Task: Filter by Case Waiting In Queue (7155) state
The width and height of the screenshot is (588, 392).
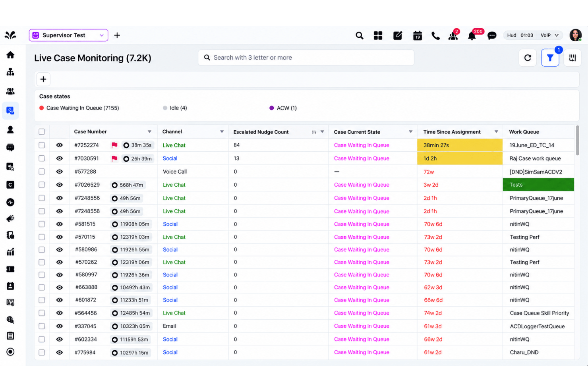Action: point(79,108)
